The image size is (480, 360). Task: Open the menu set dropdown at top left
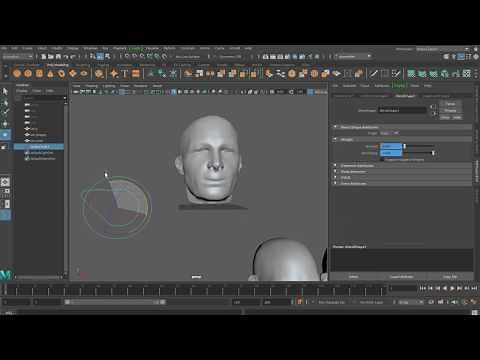[x=17, y=57]
